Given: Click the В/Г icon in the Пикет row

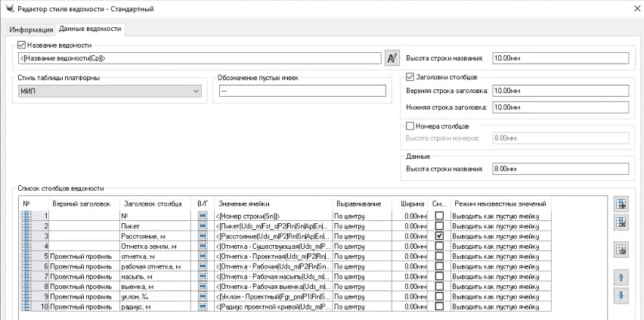Looking at the screenshot, I should point(203,225).
